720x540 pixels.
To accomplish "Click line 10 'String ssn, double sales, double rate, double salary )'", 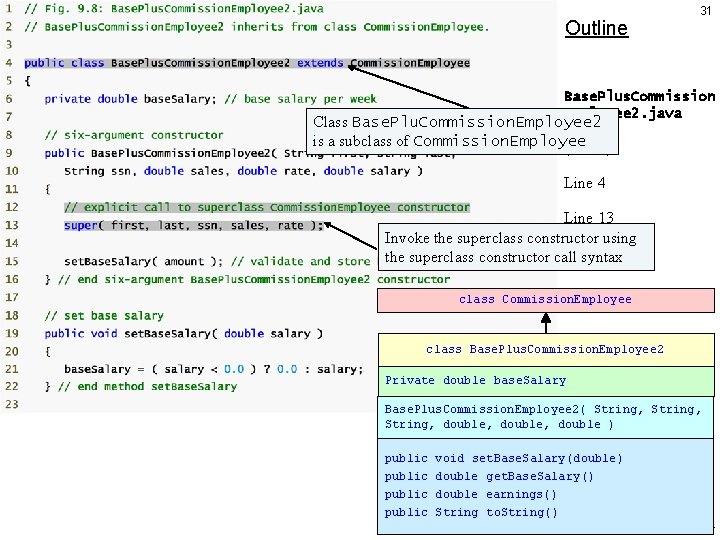I will point(243,171).
